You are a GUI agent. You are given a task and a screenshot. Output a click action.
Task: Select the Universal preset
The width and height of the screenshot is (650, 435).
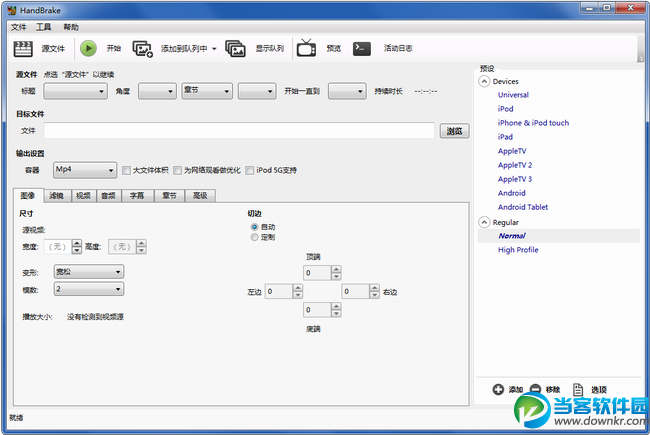513,95
